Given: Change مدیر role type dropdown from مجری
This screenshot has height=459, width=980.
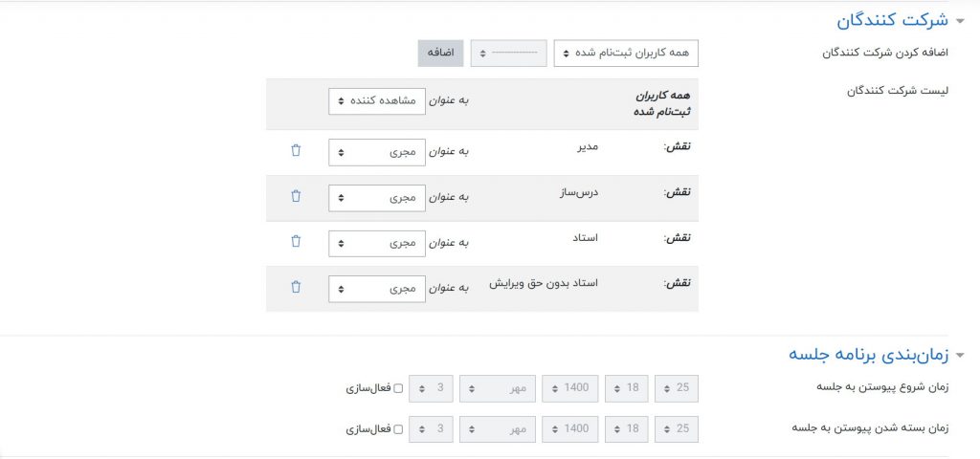Looking at the screenshot, I should point(364,153).
